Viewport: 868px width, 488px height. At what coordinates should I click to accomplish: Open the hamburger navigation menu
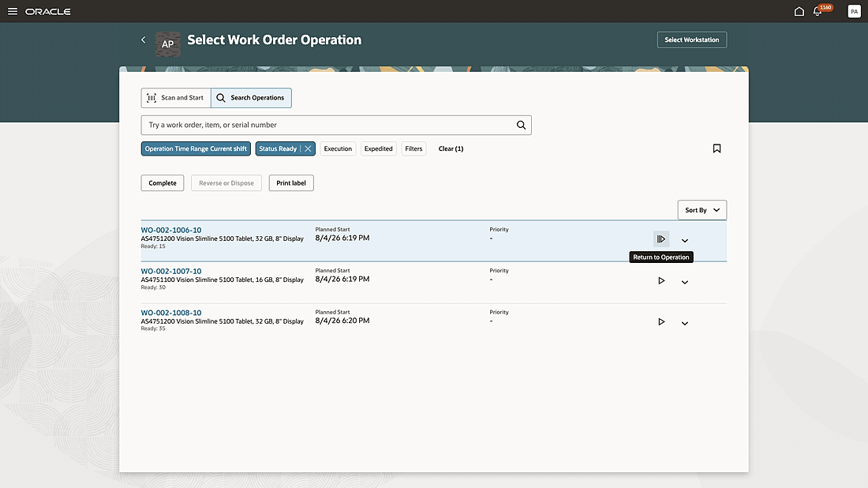(x=12, y=11)
